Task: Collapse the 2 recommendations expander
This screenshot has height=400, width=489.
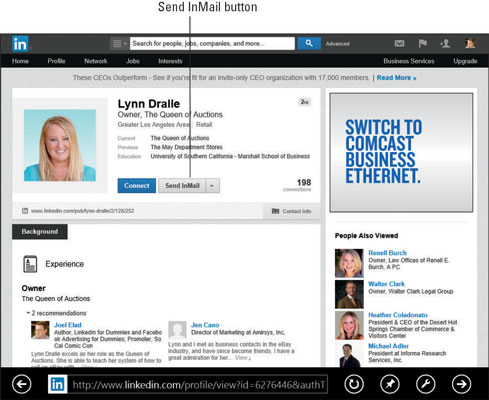Action: [x=56, y=313]
